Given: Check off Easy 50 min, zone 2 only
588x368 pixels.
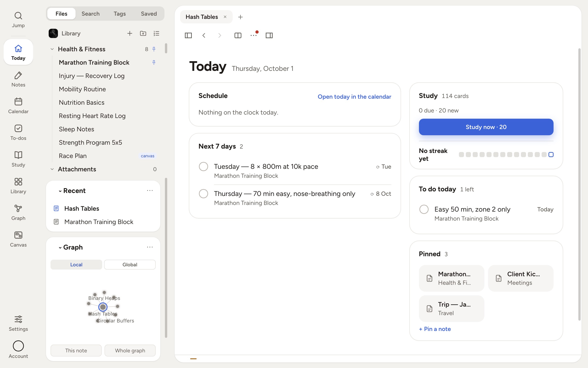Looking at the screenshot, I should (424, 209).
